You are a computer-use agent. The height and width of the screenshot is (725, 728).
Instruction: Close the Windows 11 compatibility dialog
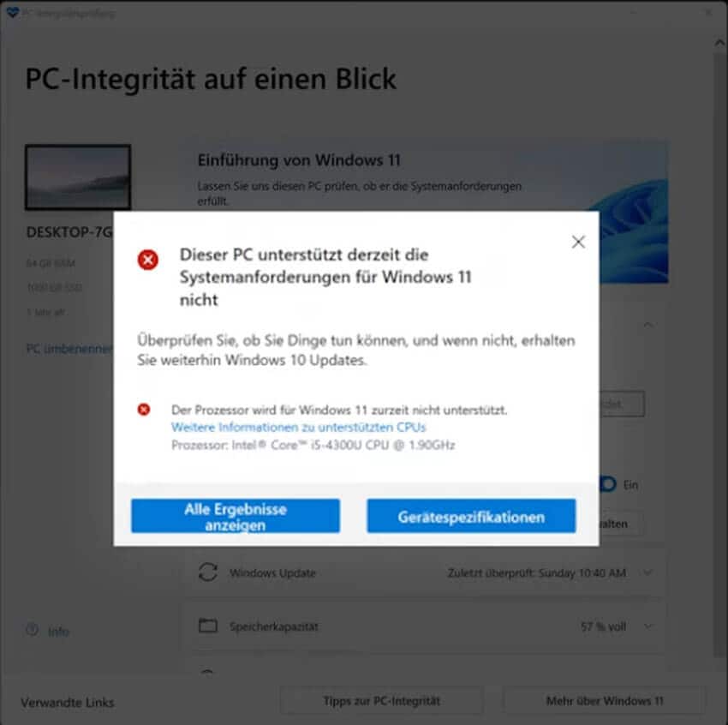click(578, 242)
